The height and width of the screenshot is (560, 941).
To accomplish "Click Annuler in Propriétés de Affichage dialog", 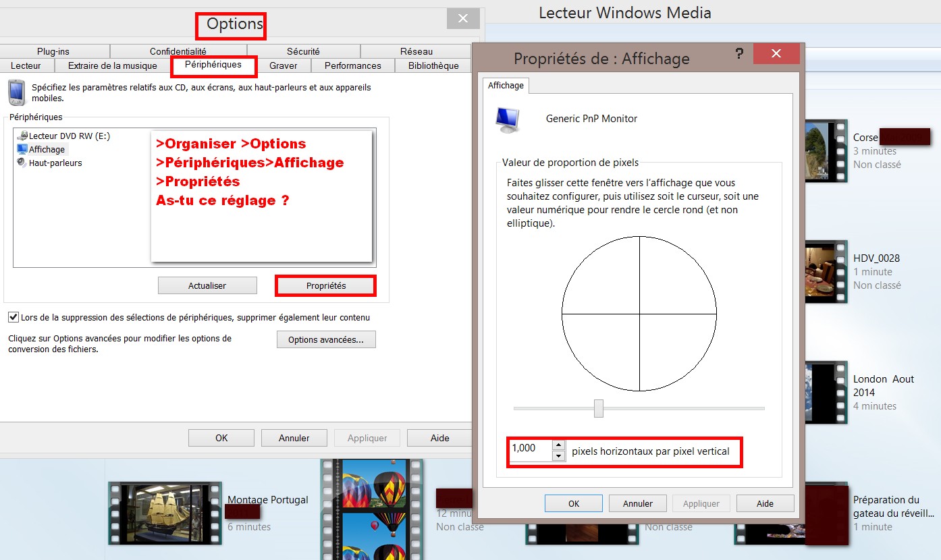I will [x=638, y=503].
